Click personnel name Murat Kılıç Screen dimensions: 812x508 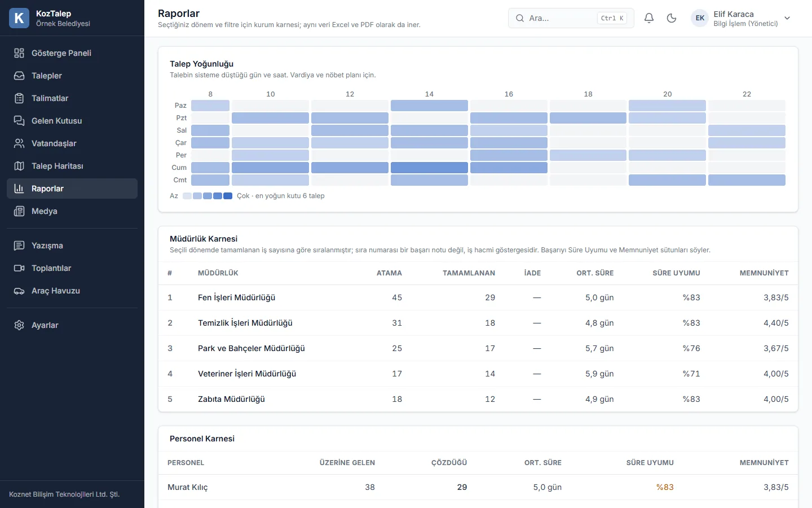click(x=188, y=487)
